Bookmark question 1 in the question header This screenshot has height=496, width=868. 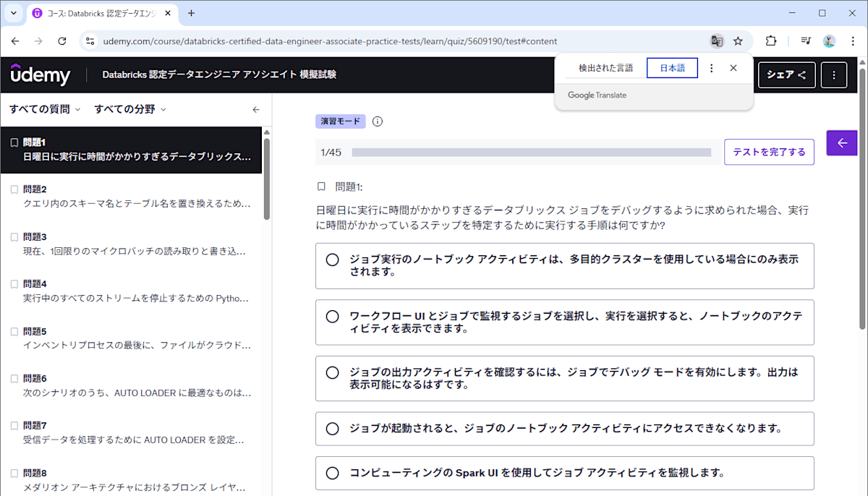[x=322, y=187]
